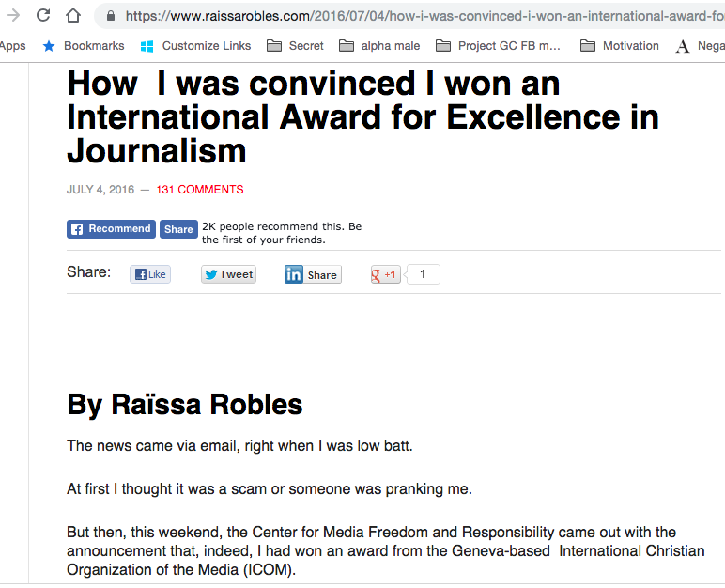The width and height of the screenshot is (725, 588).
Task: Go to the browser home page icon
Action: tap(73, 15)
